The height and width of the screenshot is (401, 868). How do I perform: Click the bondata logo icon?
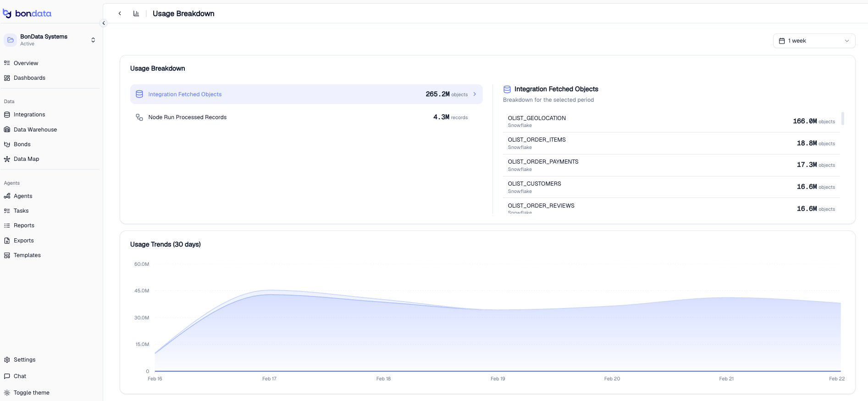tap(7, 14)
